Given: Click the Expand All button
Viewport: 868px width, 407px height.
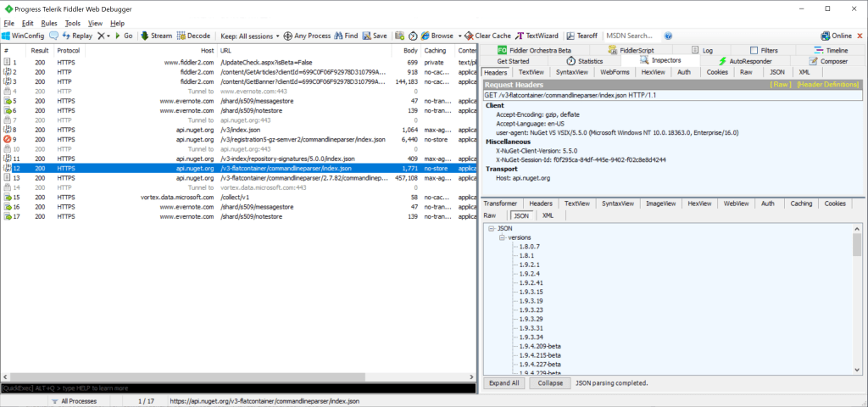Looking at the screenshot, I should (x=504, y=383).
